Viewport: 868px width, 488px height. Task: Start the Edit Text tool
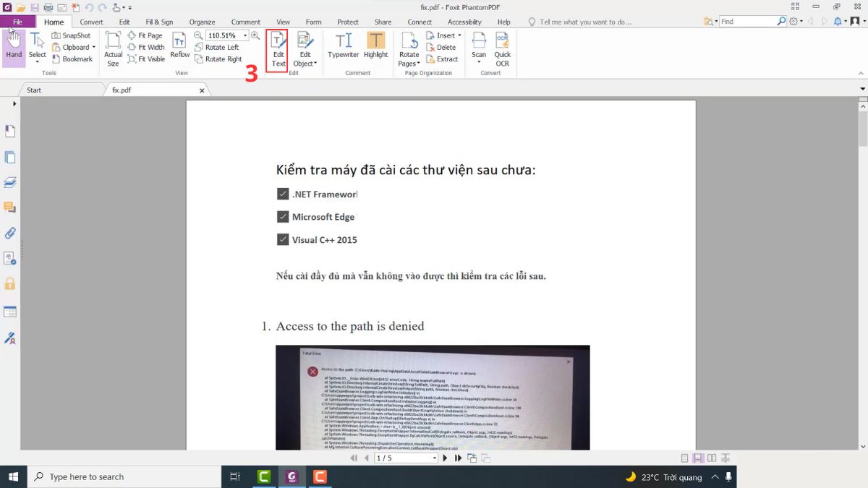[278, 49]
